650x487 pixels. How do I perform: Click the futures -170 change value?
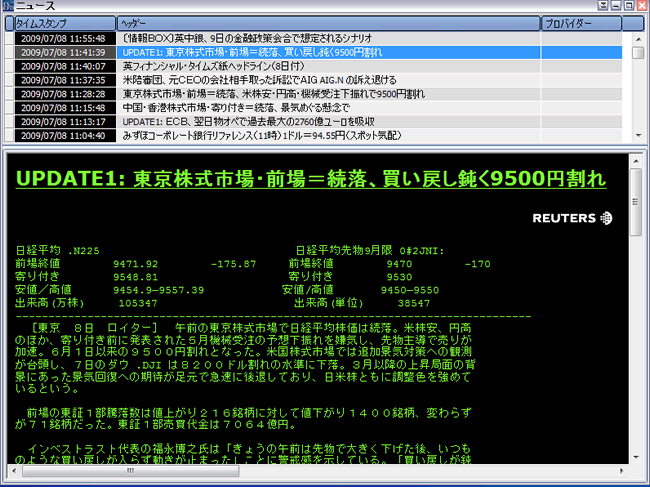[x=478, y=264]
